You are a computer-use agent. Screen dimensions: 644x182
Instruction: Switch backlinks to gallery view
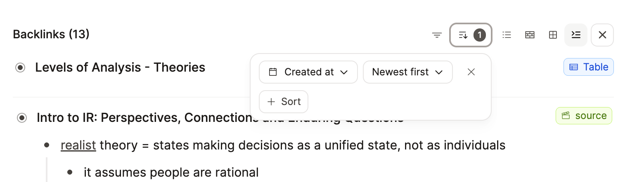pyautogui.click(x=530, y=35)
